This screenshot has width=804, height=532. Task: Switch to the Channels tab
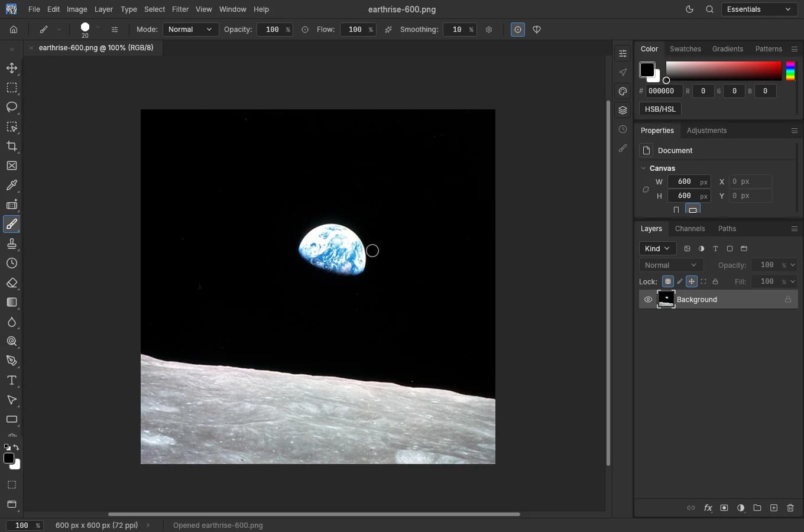(690, 229)
